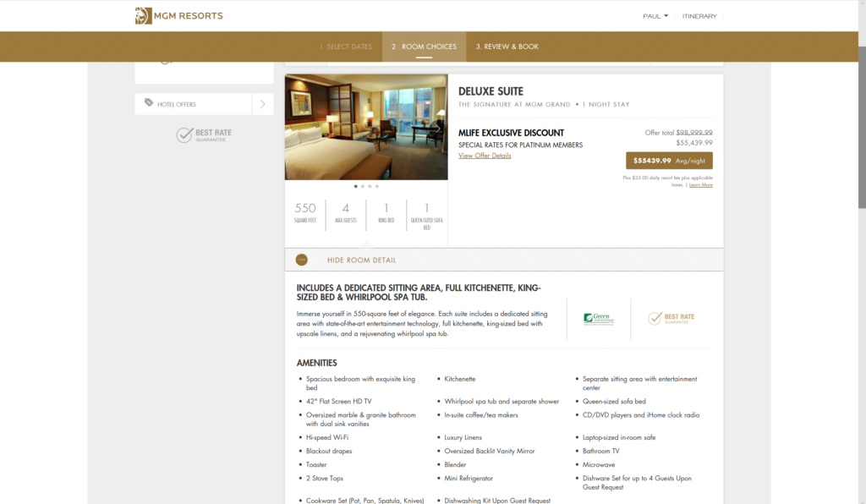Open View Offer Details link
Viewport: 866px width, 504px height.
[x=485, y=156]
